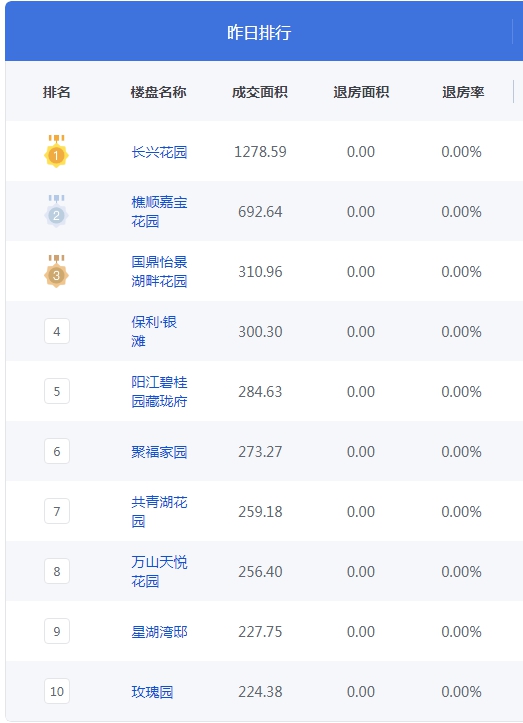Open the 保利·银滩 property link
This screenshot has width=523, height=723.
pyautogui.click(x=154, y=332)
